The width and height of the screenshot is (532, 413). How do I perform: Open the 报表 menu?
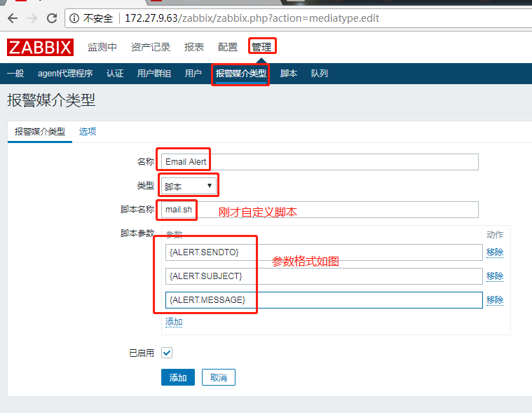194,47
